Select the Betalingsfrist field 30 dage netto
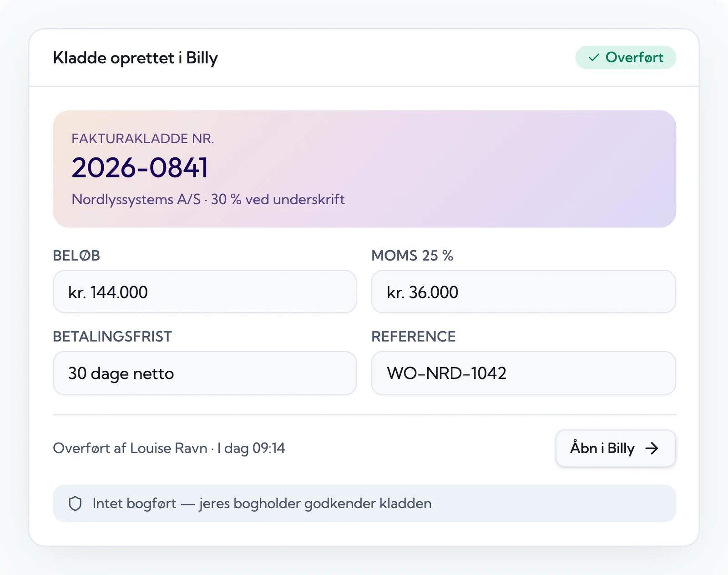 tap(205, 373)
